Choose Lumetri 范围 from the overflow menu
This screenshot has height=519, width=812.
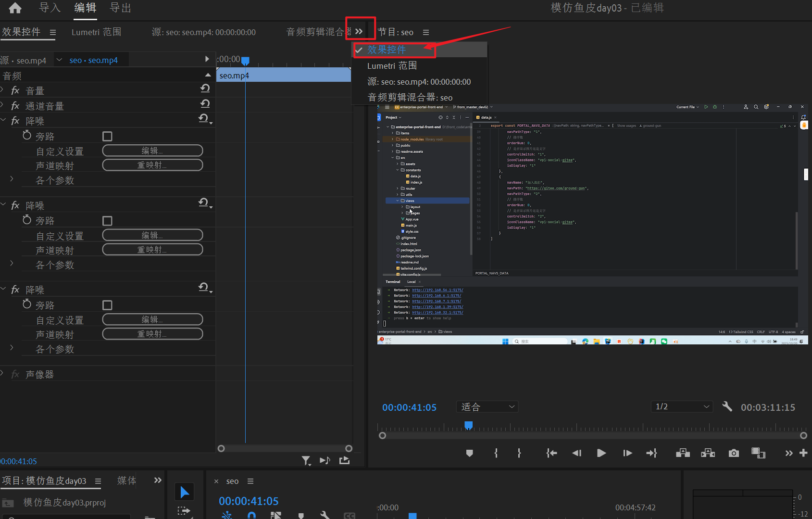392,66
